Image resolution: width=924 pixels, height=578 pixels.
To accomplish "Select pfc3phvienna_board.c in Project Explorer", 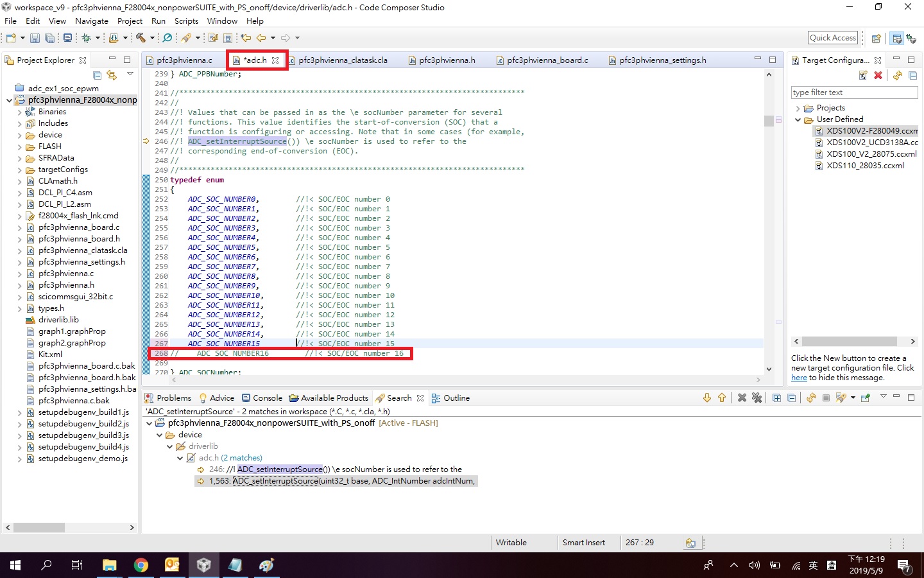I will coord(73,227).
